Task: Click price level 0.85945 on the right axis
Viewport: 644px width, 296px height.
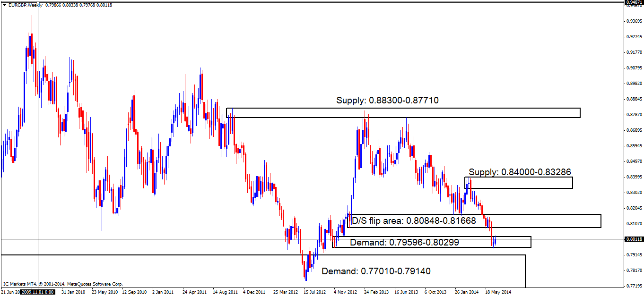Action: point(633,146)
